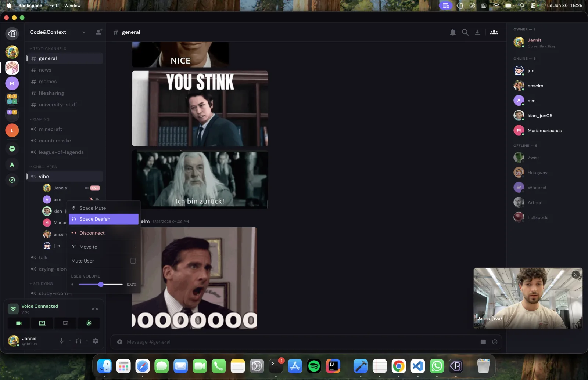Open Google Chrome from the Dock

coord(399,366)
